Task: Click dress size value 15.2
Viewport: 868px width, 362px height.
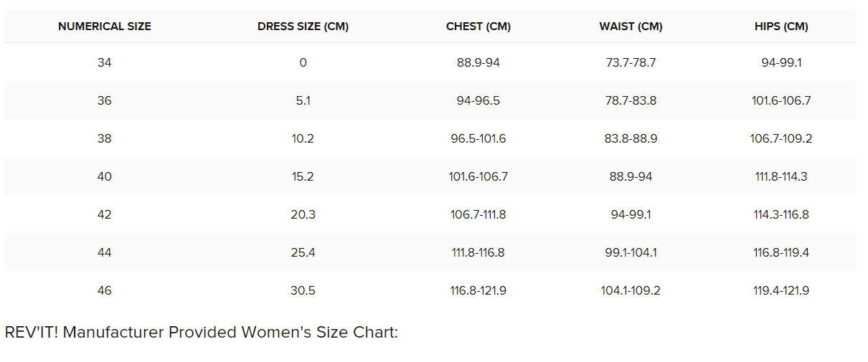Action: [303, 176]
